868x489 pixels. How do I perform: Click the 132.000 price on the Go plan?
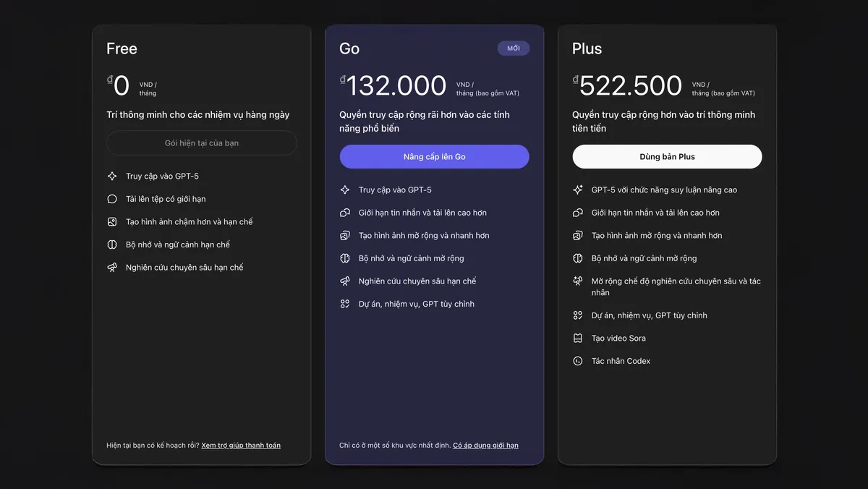click(x=396, y=86)
